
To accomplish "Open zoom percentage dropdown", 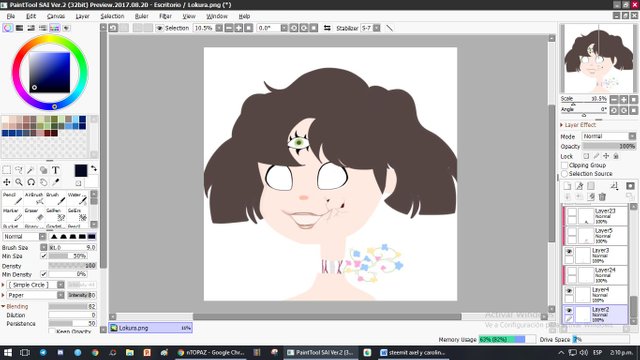I will 219,28.
